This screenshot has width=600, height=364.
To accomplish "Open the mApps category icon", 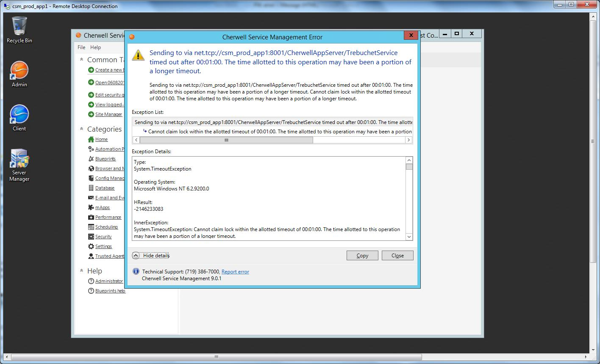I will pos(91,207).
